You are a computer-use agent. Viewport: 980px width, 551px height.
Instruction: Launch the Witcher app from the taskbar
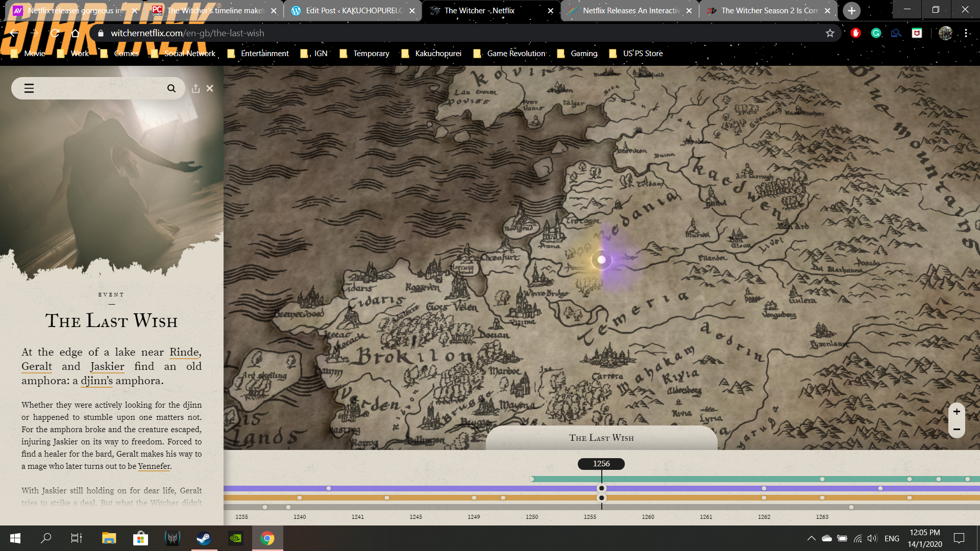click(x=173, y=538)
